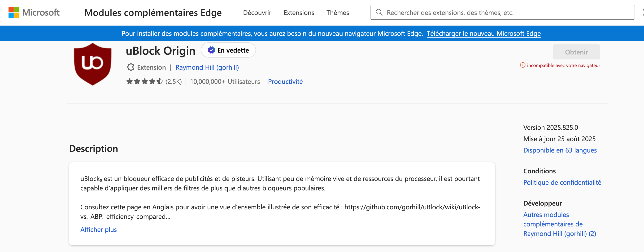The height and width of the screenshot is (252, 644).
Task: Switch to the Extensions section
Action: 299,12
